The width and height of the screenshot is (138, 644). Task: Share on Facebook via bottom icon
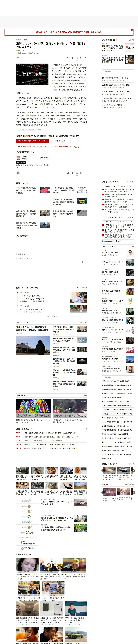tap(73, 173)
